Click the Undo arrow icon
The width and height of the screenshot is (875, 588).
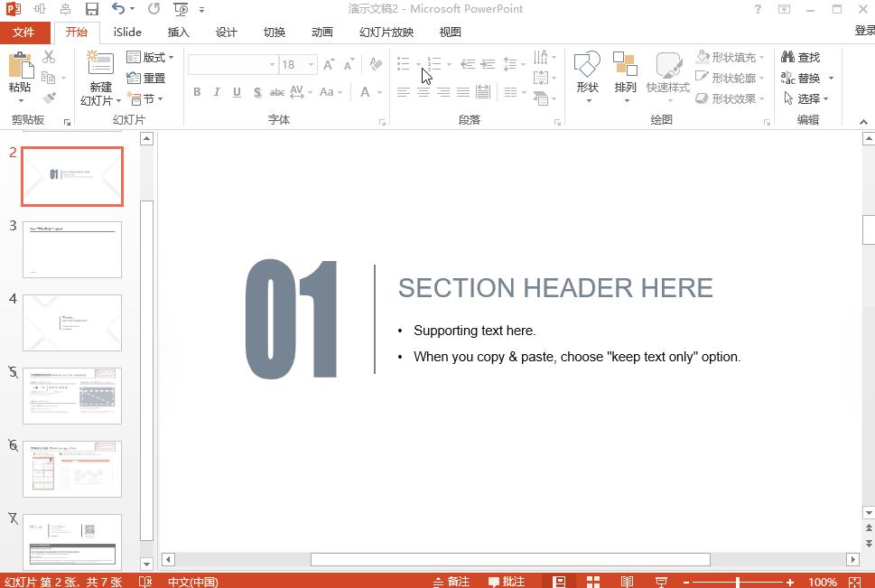(118, 9)
